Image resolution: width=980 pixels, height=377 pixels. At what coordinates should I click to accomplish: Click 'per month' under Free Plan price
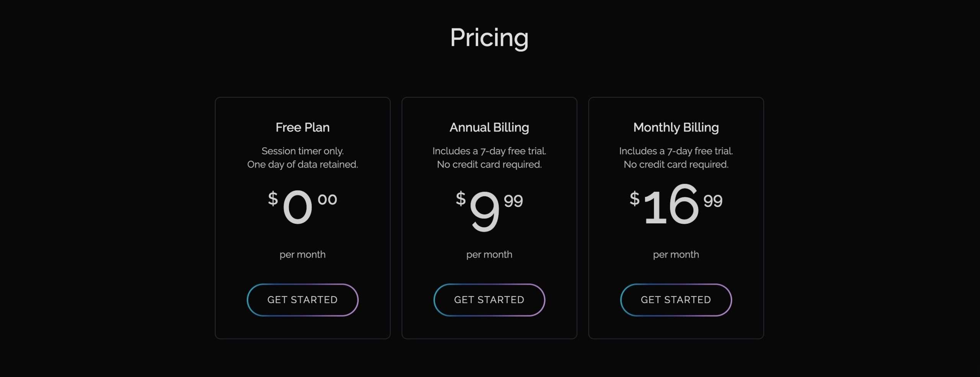tap(302, 255)
